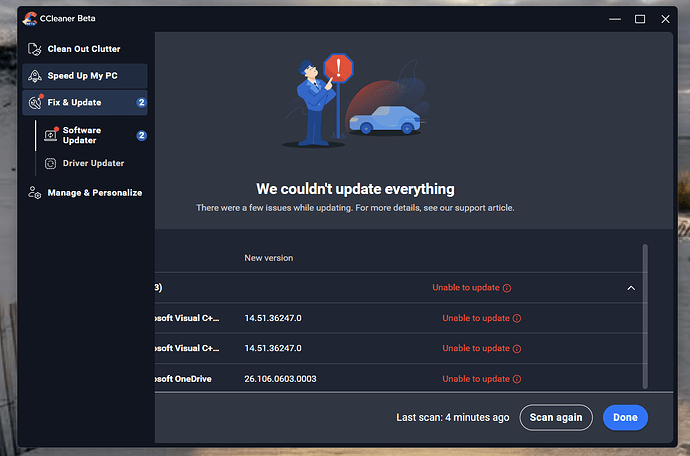Click version 14.51.36247.0 in second Visual C++ row
The image size is (690, 456).
pos(273,348)
